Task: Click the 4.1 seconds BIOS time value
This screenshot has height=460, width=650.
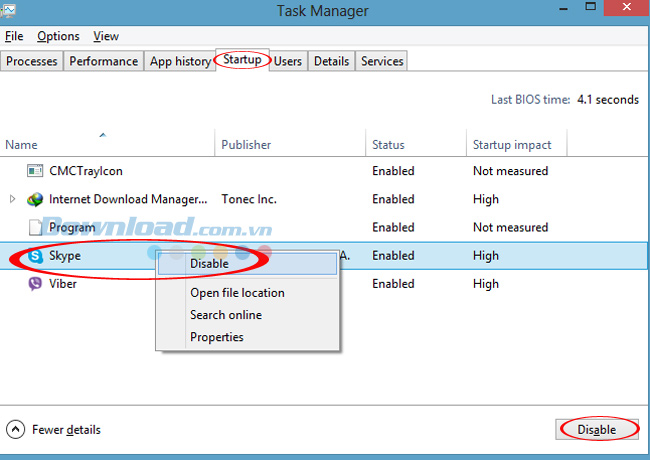Action: click(x=608, y=100)
